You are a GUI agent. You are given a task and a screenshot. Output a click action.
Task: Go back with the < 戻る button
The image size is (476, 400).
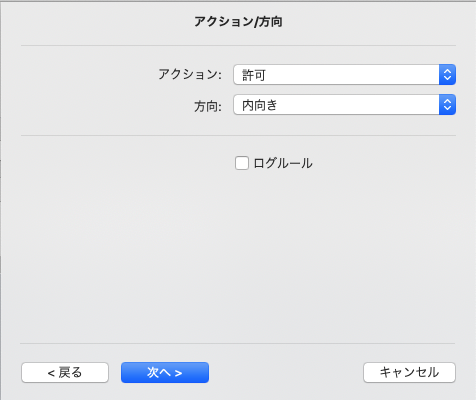pyautogui.click(x=65, y=372)
